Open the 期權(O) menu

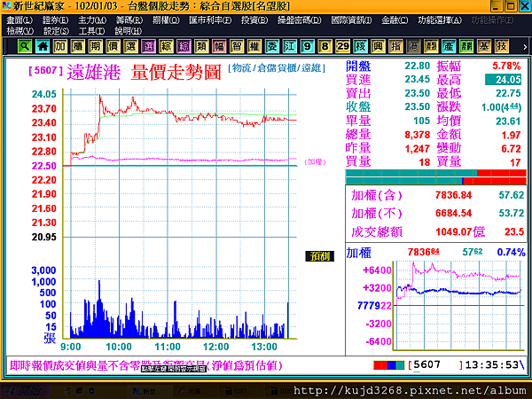(166, 20)
